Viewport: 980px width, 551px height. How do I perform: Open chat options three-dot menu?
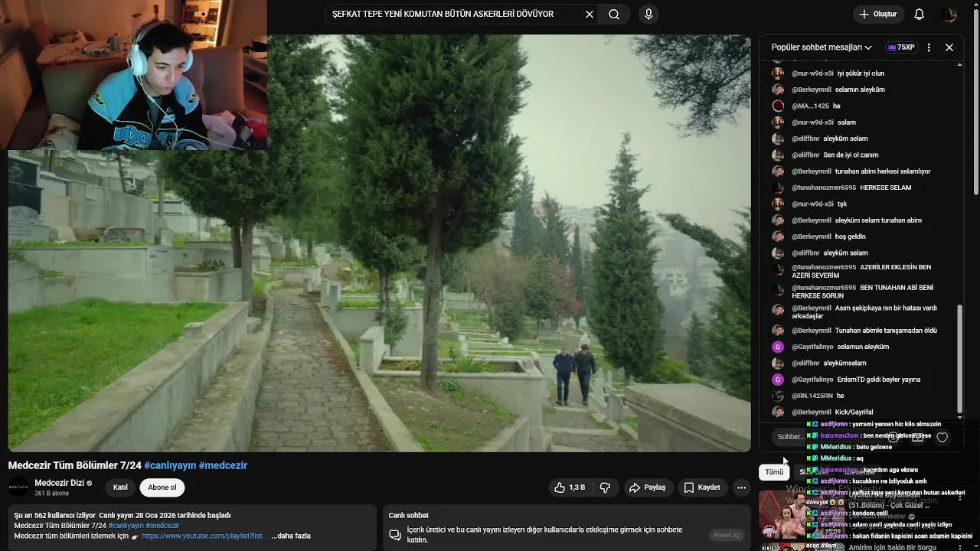(x=929, y=47)
